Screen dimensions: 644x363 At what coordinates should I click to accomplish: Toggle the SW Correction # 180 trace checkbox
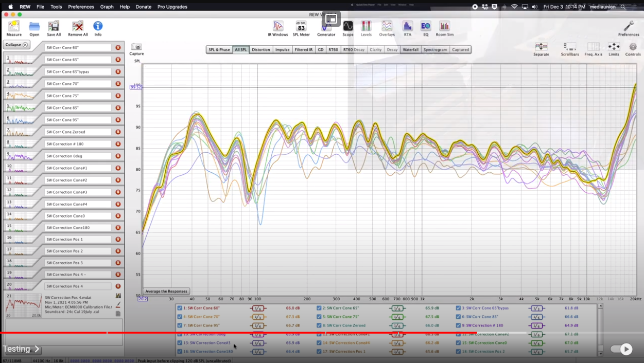[458, 325]
